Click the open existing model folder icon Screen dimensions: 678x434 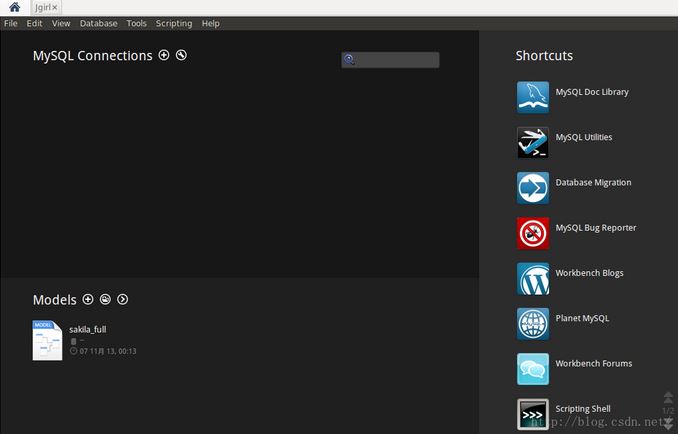(105, 299)
